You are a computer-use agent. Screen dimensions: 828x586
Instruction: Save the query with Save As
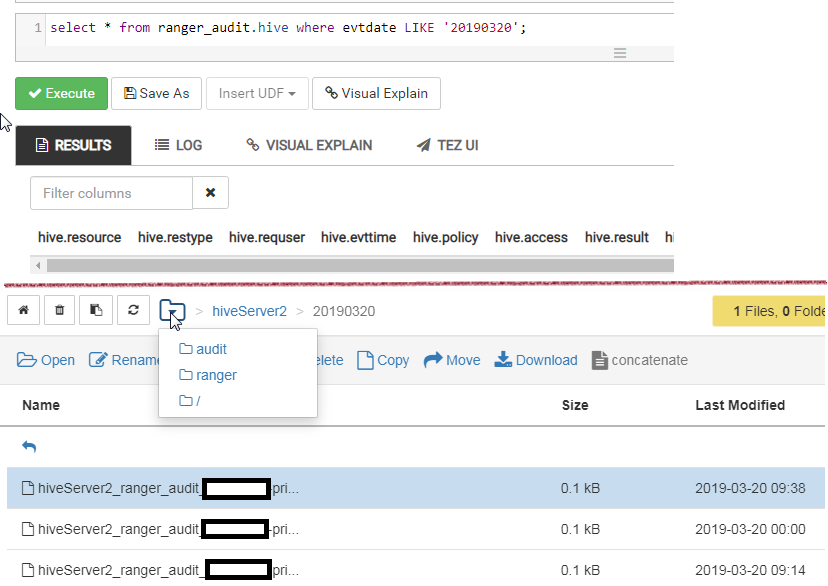click(x=156, y=93)
